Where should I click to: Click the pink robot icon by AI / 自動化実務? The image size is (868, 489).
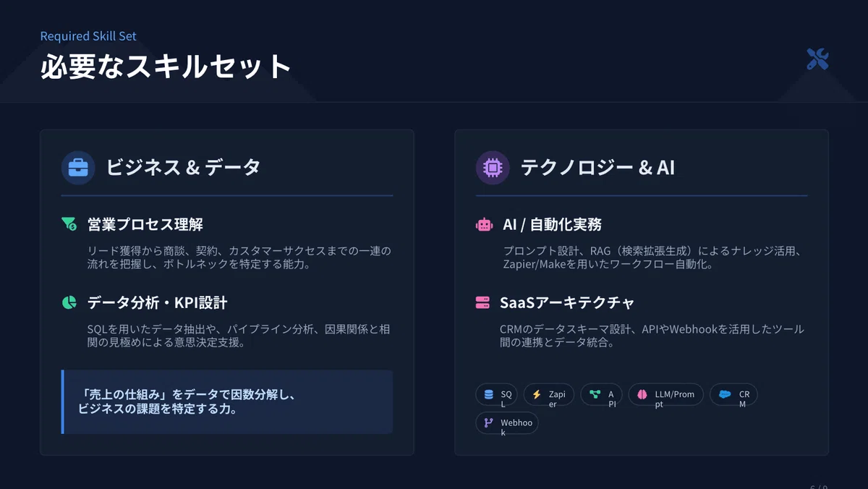pyautogui.click(x=485, y=224)
